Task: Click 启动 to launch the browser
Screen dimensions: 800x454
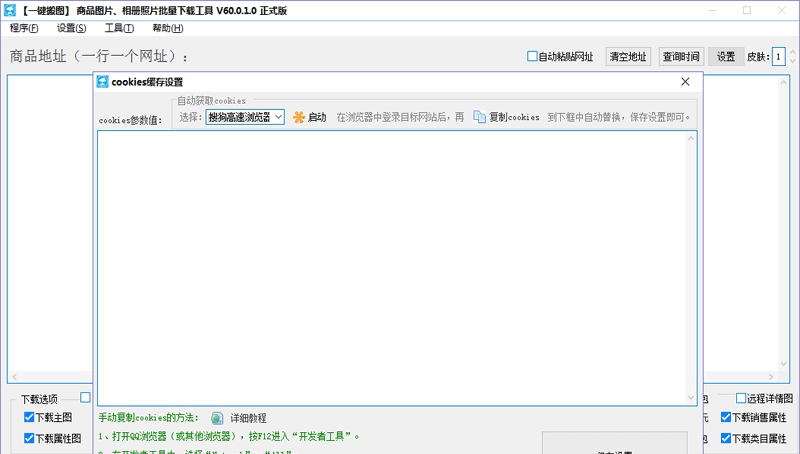Action: click(x=317, y=117)
